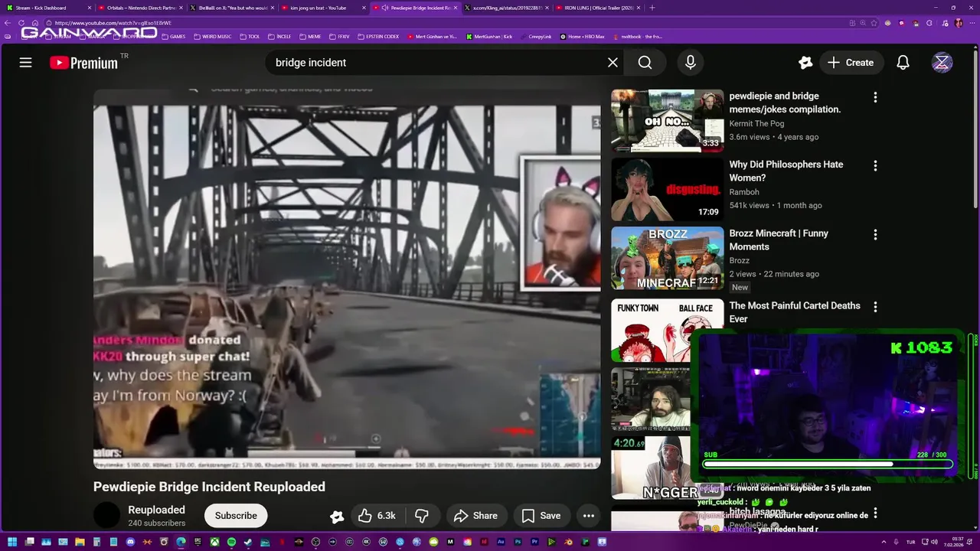Open MEME bookmark folder
Image resolution: width=980 pixels, height=551 pixels.
[x=311, y=37]
